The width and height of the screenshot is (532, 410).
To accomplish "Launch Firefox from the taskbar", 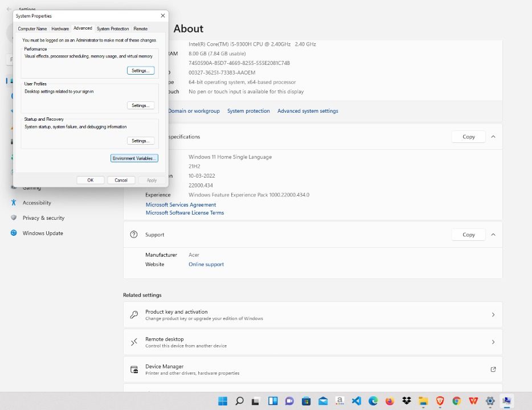I will [390, 401].
